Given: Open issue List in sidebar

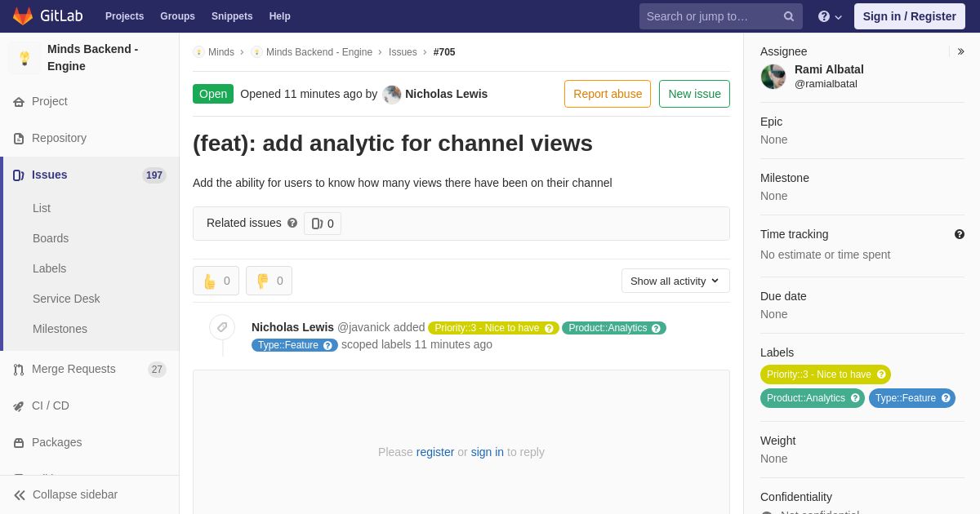Looking at the screenshot, I should coord(42,208).
